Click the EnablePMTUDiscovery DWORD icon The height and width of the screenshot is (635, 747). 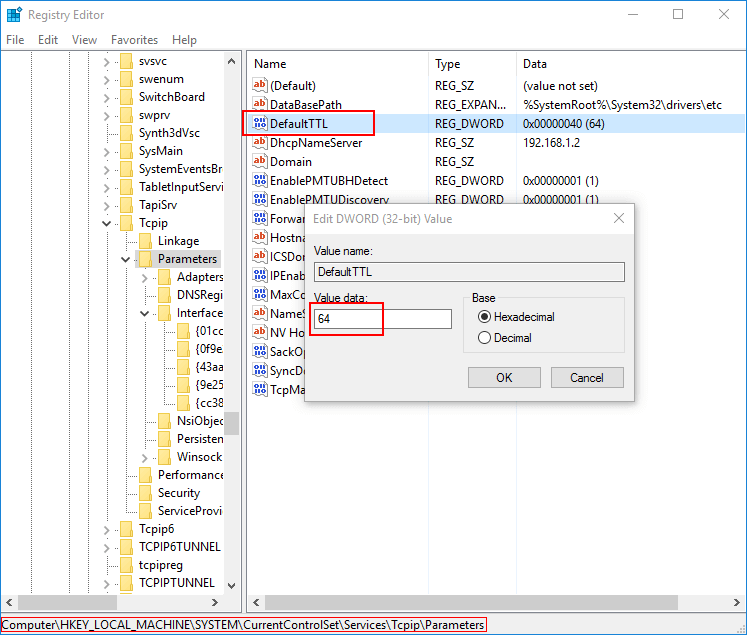[x=260, y=199]
